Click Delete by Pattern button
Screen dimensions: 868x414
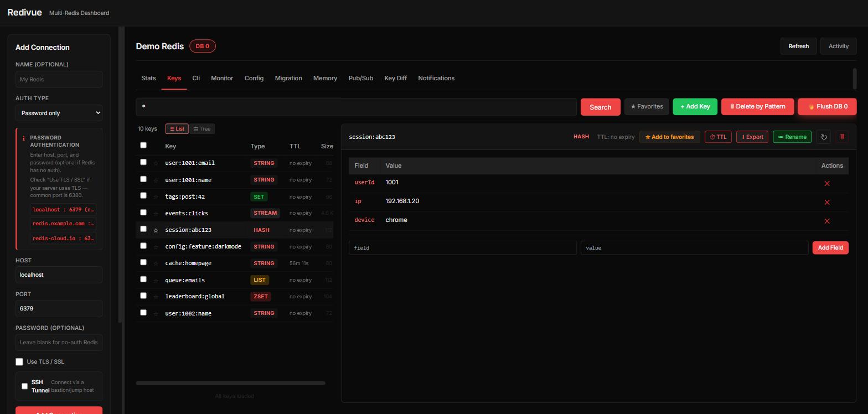tap(757, 106)
